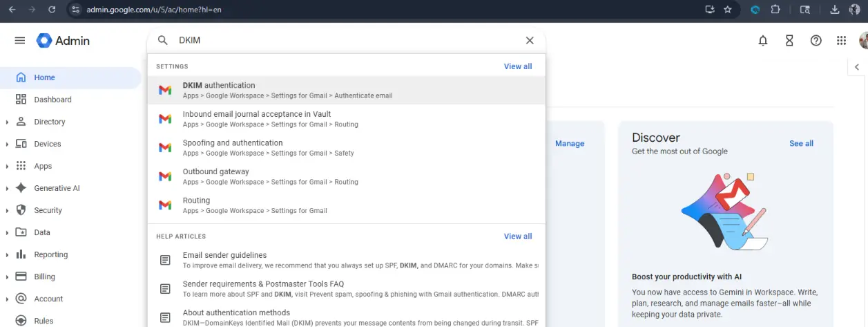Screen dimensions: 868x327
Task: Open browser extensions puzzle icon
Action: click(x=775, y=10)
